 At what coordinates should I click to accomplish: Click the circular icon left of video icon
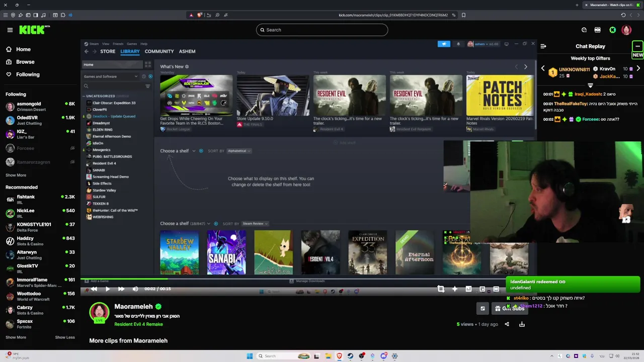tap(584, 30)
